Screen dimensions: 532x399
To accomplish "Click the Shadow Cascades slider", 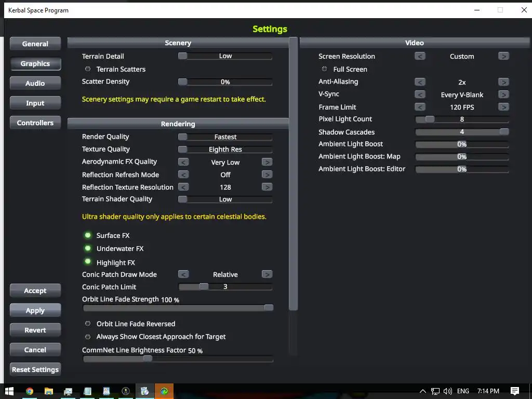I will pyautogui.click(x=462, y=131).
